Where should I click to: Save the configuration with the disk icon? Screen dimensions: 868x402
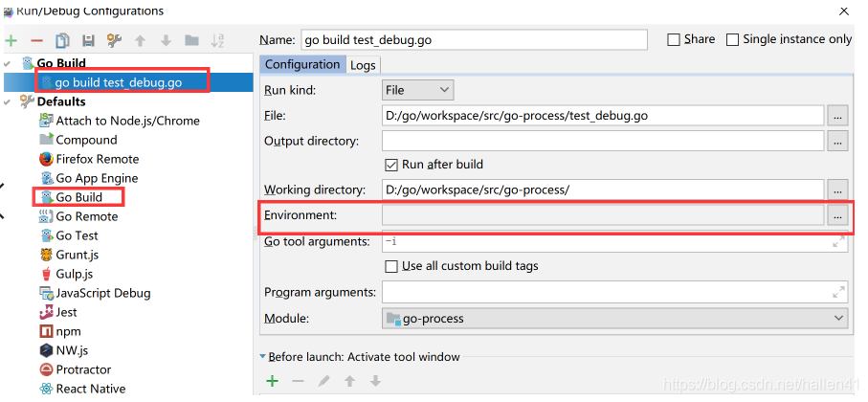88,40
